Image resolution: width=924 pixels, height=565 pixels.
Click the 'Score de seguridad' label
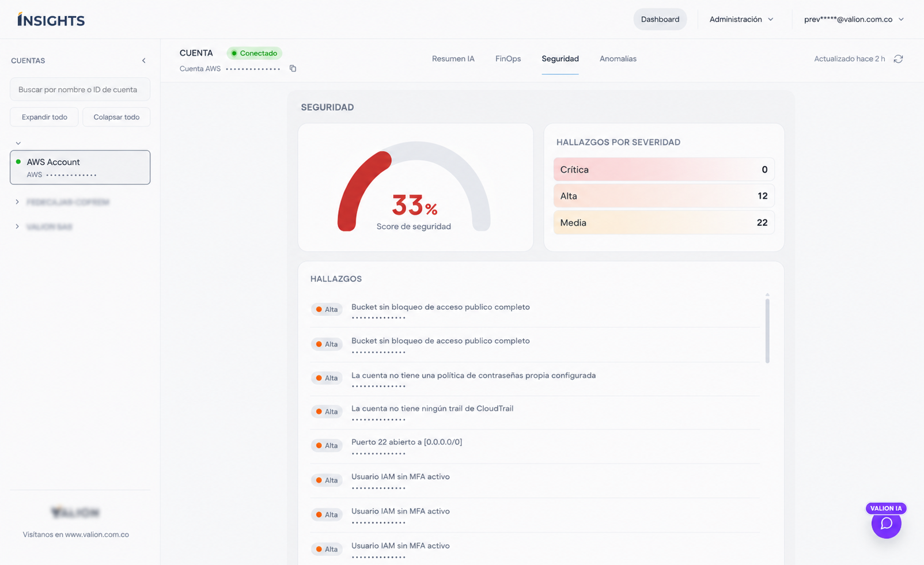point(414,226)
